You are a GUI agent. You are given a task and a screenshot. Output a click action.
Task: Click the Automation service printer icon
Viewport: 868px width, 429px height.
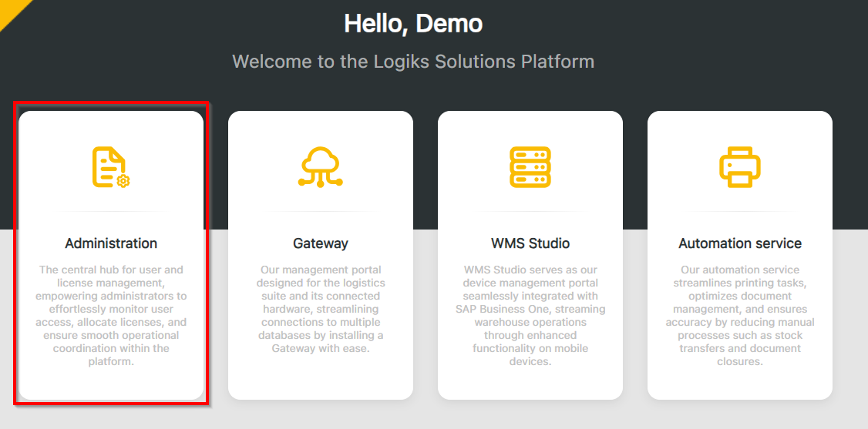tap(740, 167)
